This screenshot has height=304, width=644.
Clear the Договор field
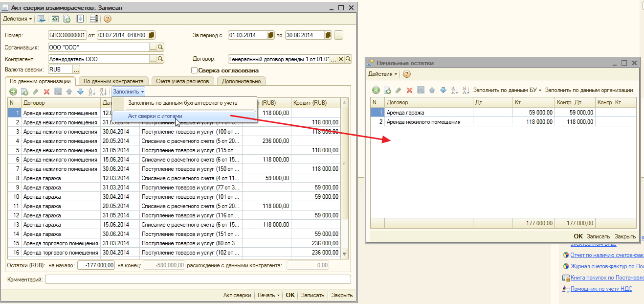tap(341, 59)
